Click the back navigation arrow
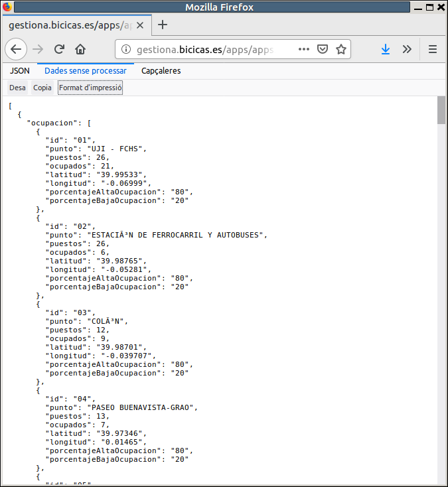The width and height of the screenshot is (448, 487). [17, 49]
